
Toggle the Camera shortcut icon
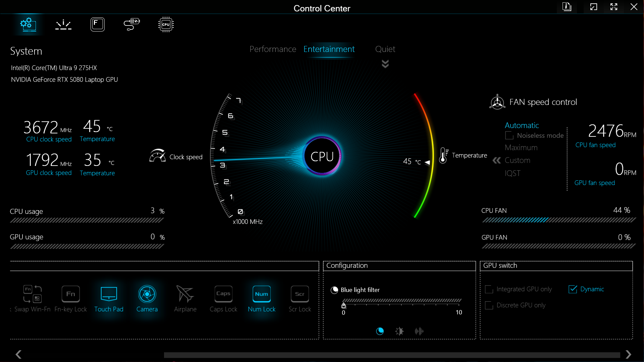pyautogui.click(x=147, y=294)
